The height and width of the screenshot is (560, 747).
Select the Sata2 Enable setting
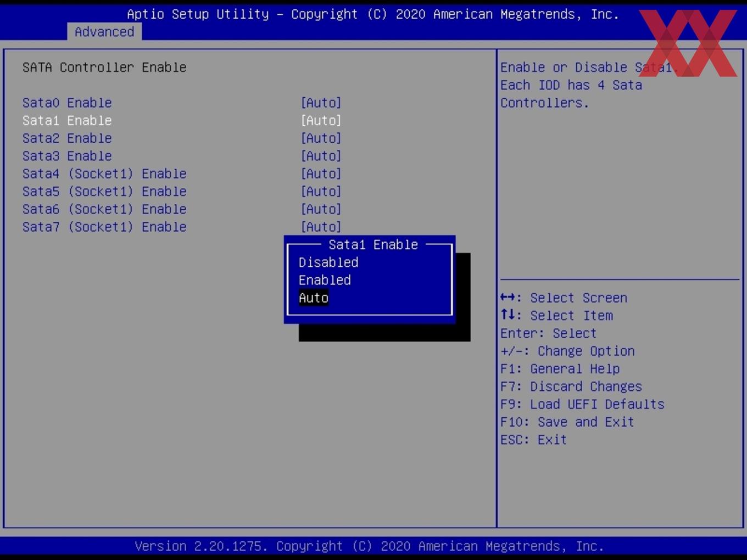coord(67,138)
